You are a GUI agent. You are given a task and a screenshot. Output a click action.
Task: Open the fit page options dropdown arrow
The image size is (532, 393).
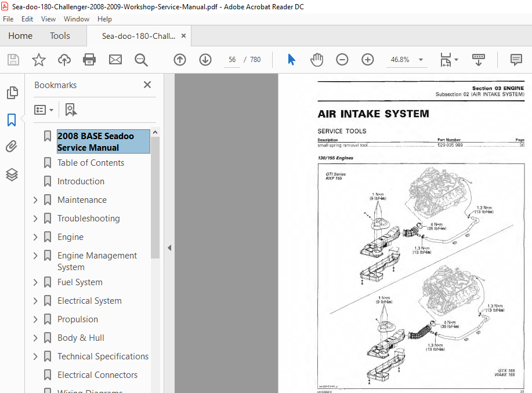point(456,60)
